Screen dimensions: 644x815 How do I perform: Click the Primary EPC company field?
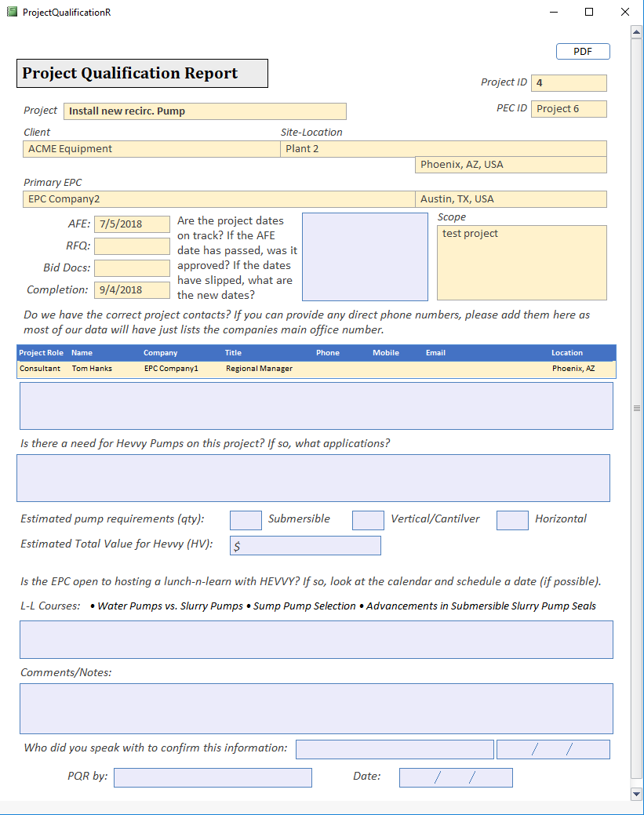coord(219,199)
